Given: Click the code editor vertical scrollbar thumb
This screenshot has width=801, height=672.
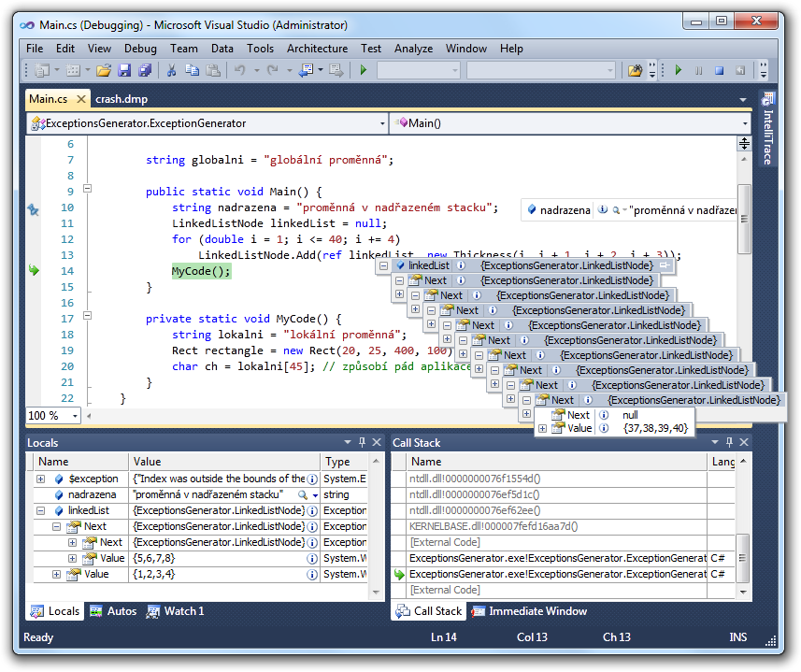Looking at the screenshot, I should pyautogui.click(x=744, y=219).
